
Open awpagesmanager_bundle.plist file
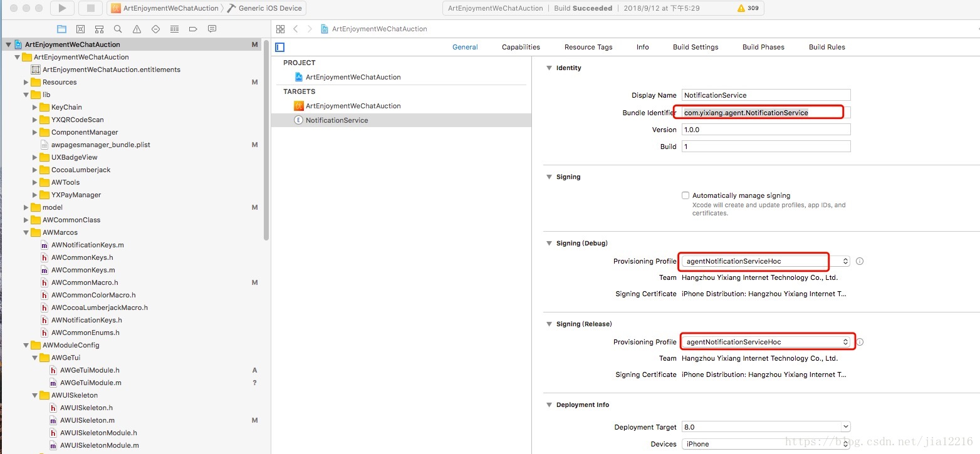click(x=100, y=145)
